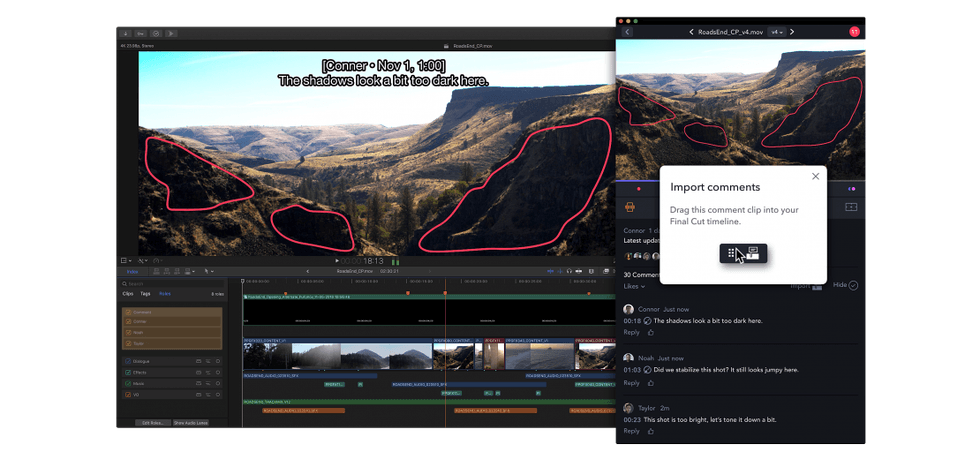Click the orange printer-like icon in review panel
The height and width of the screenshot is (459, 980).
(x=630, y=207)
